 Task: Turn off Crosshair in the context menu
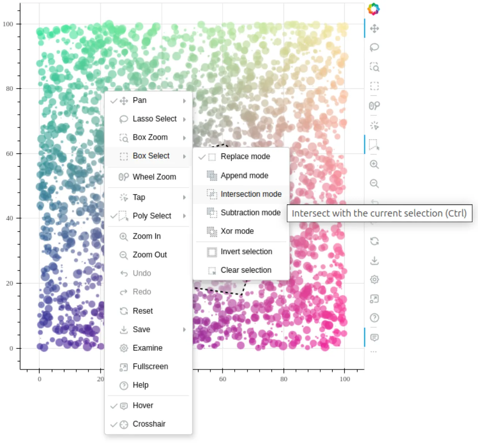click(x=149, y=424)
